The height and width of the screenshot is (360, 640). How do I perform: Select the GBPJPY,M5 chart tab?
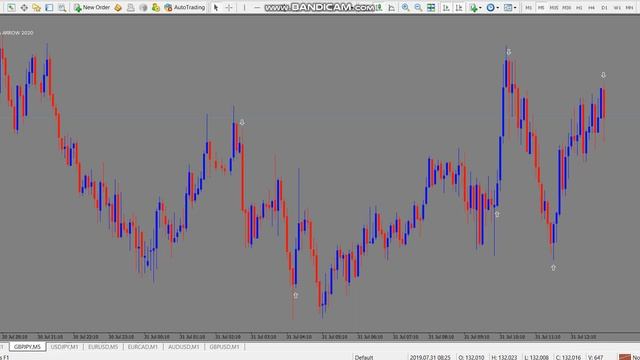[x=27, y=347]
